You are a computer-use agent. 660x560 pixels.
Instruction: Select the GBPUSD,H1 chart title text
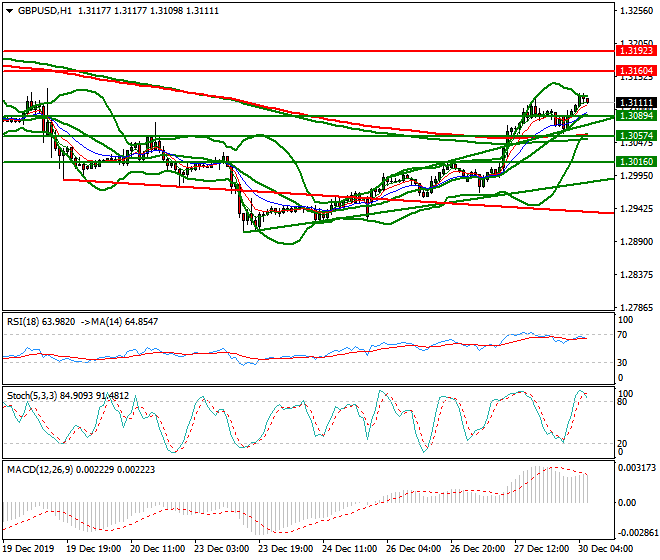point(45,11)
